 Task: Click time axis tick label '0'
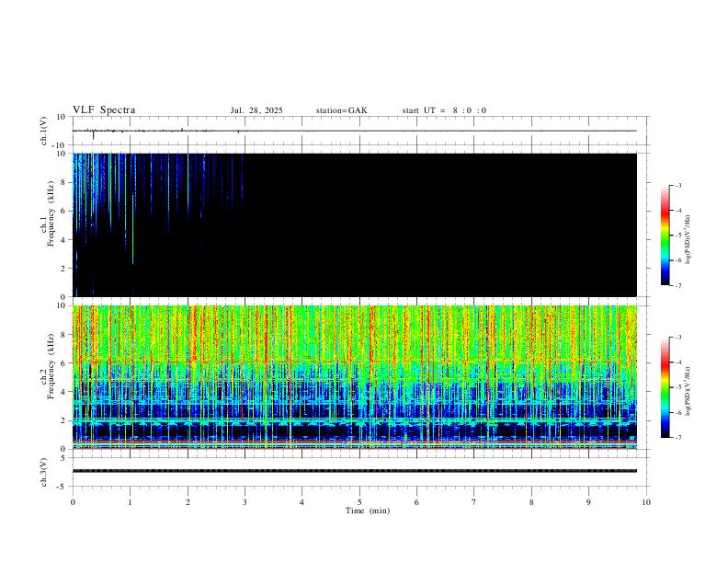[x=73, y=502]
